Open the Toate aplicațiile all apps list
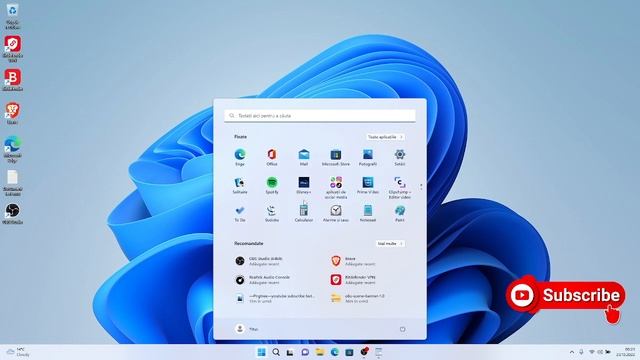Viewport: 640px width, 360px height. pyautogui.click(x=385, y=137)
